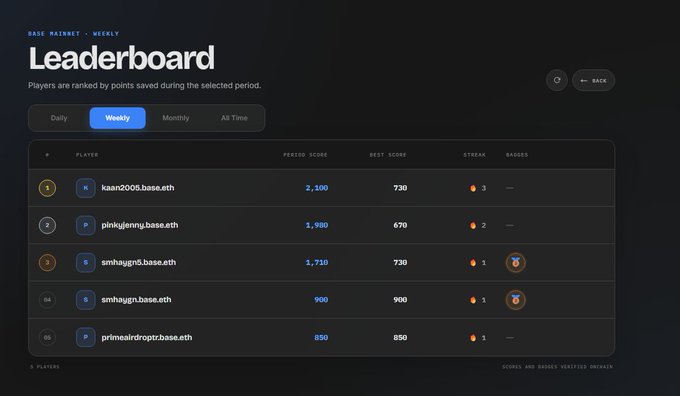The height and width of the screenshot is (396, 680).
Task: Click the scores and badges verified onchain note
Action: [557, 367]
